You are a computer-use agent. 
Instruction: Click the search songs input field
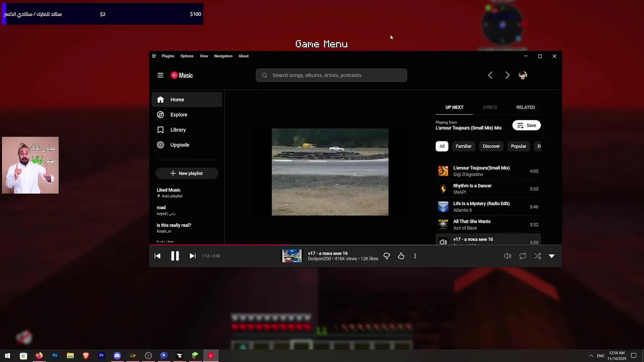pyautogui.click(x=332, y=75)
